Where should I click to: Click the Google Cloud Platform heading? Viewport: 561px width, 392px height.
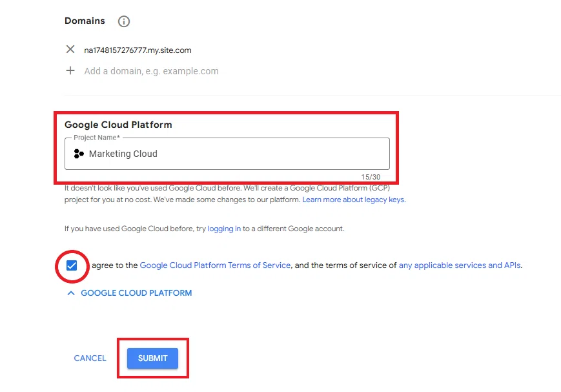(118, 125)
